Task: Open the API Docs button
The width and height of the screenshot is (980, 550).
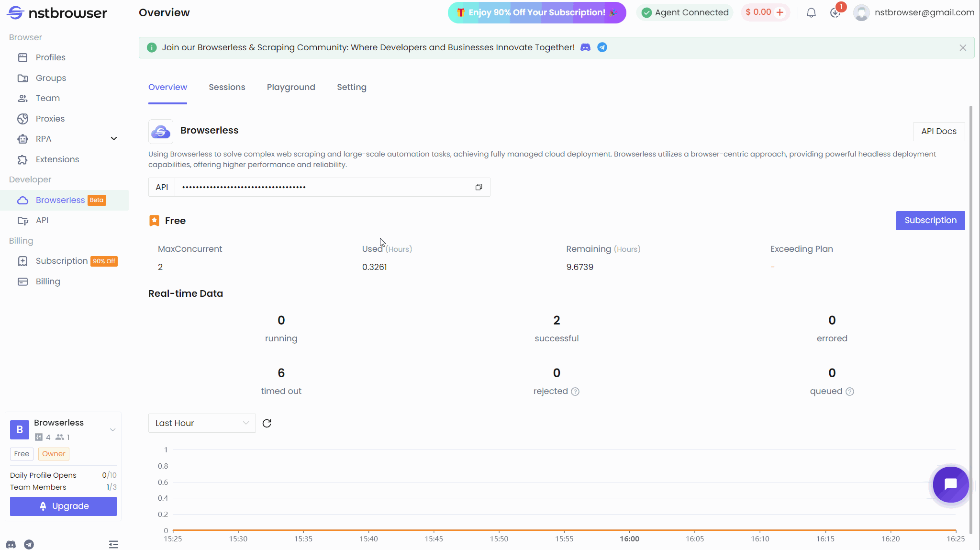Action: tap(939, 131)
